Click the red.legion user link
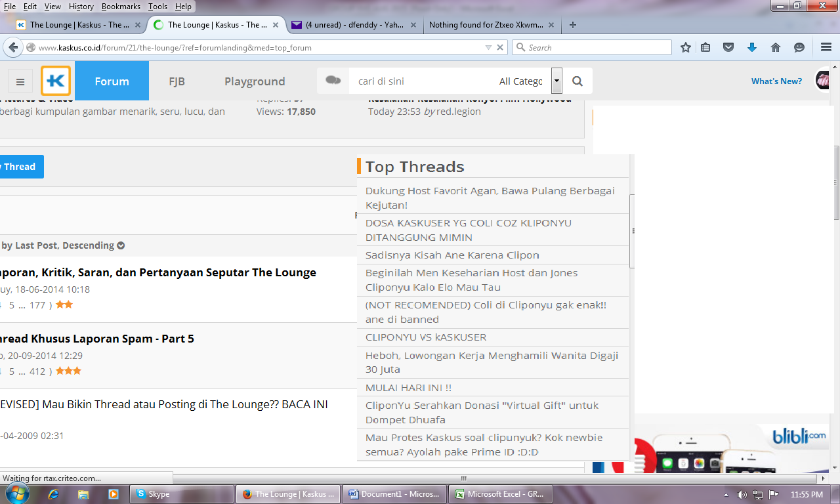Viewport: 840px width, 504px height. [x=459, y=112]
